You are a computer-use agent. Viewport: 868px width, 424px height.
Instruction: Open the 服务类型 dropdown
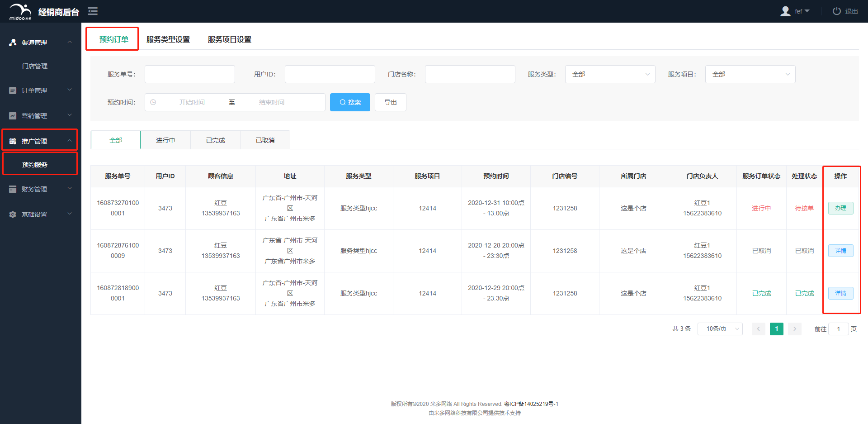[610, 74]
